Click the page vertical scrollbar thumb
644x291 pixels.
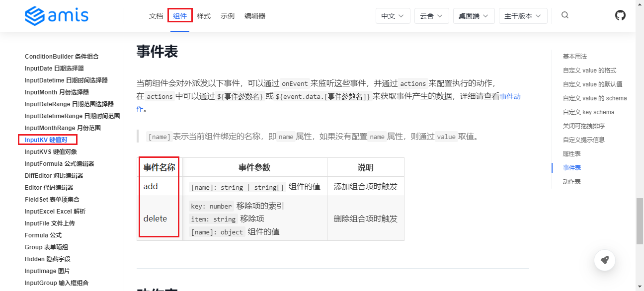click(x=640, y=221)
